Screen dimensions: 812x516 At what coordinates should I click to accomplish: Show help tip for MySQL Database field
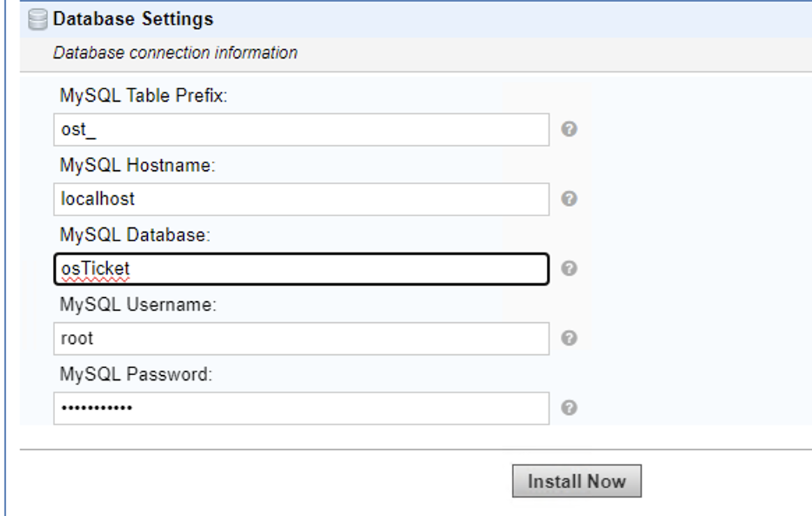[569, 269]
